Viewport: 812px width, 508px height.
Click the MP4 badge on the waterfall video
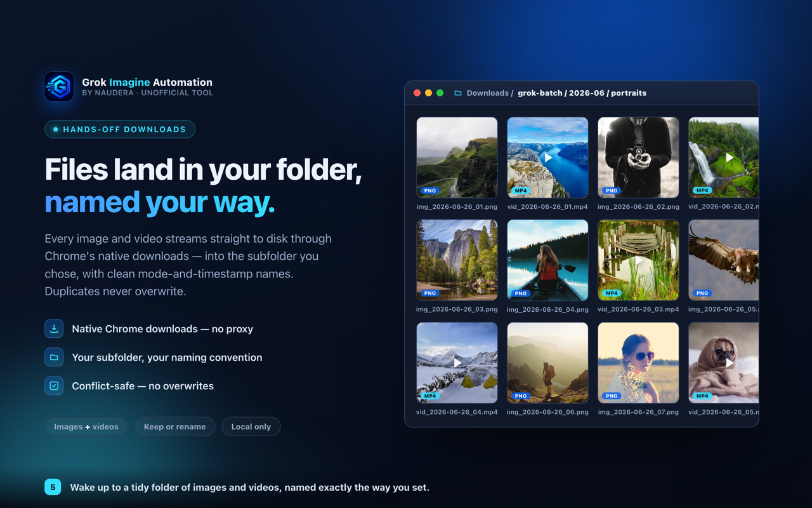pos(702,190)
